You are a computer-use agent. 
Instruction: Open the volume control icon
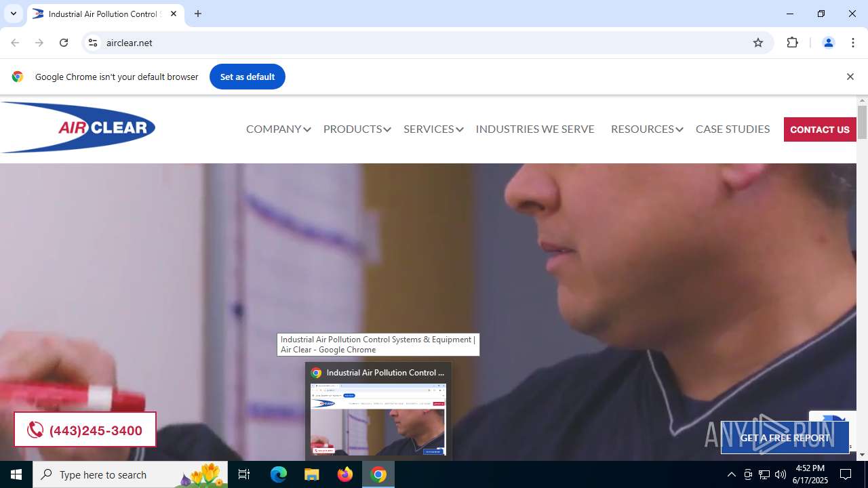[781, 474]
